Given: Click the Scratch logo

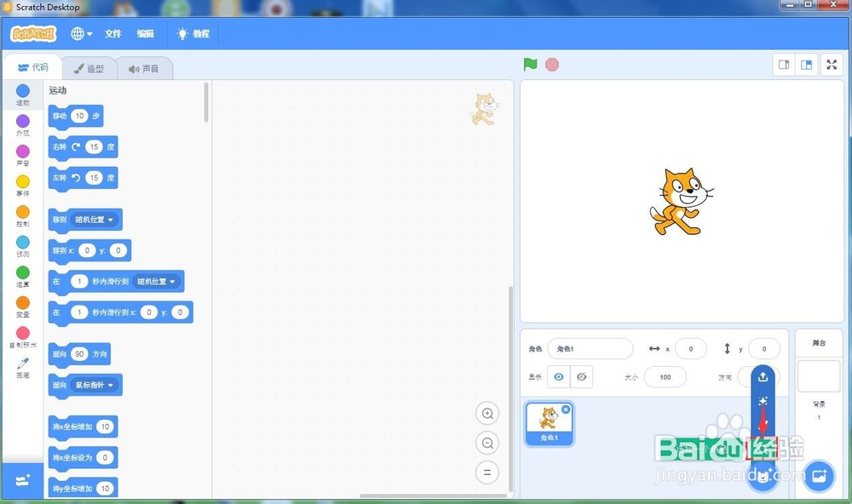Looking at the screenshot, I should pos(33,34).
